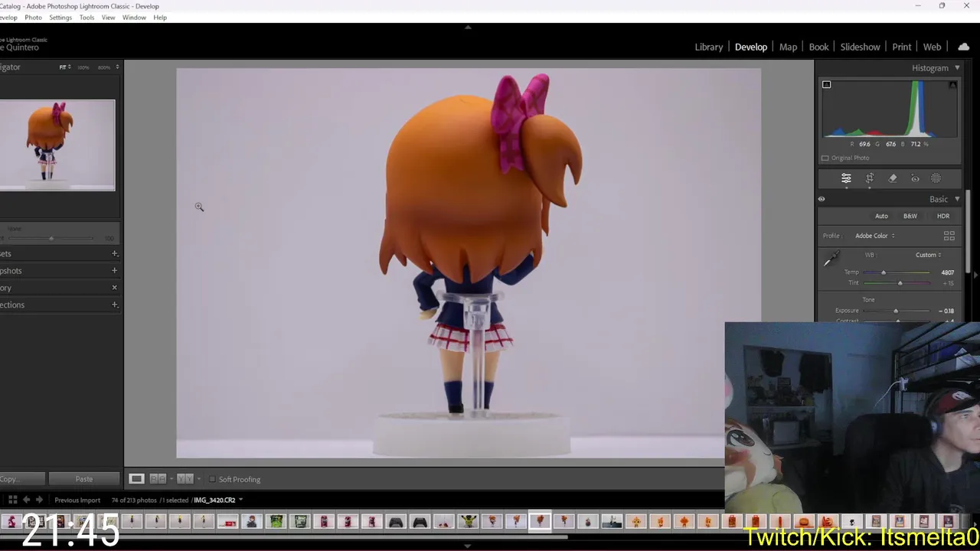The width and height of the screenshot is (980, 551).
Task: Hide the top module panel arrow
Action: (468, 27)
